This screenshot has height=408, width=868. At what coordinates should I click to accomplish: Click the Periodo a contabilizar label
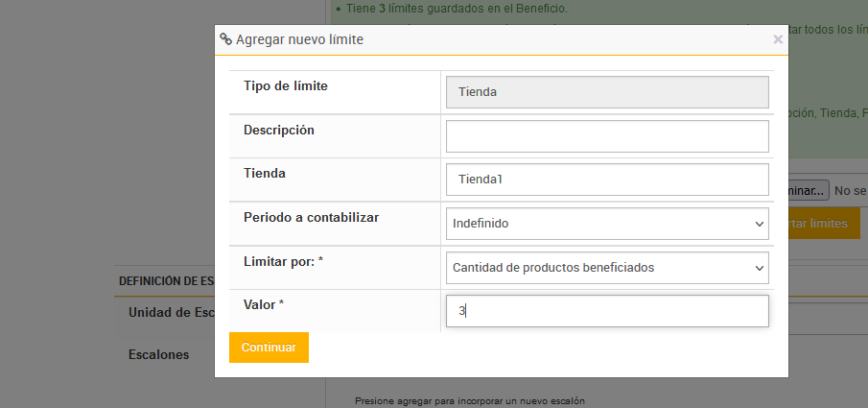click(x=311, y=218)
